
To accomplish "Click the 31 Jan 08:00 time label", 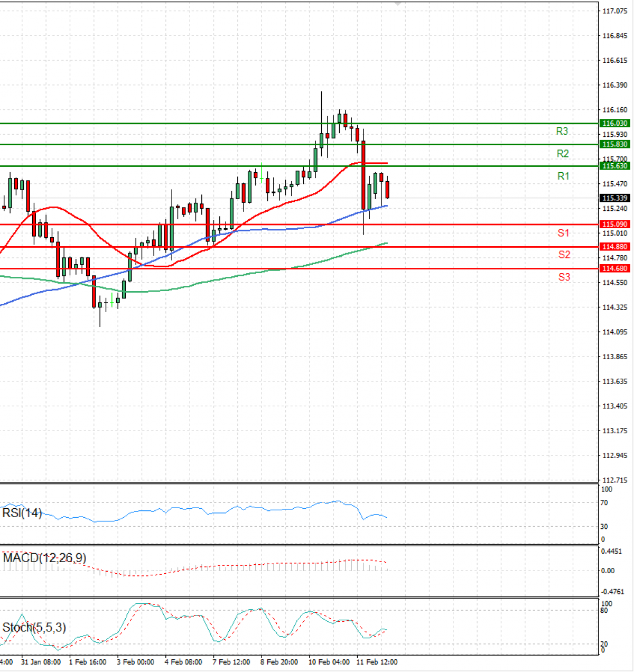I will pos(41,662).
